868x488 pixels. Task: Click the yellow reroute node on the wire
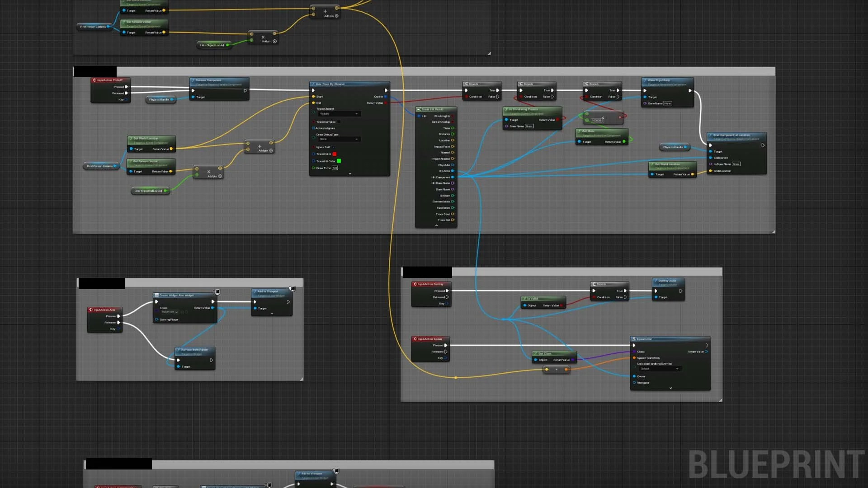(x=456, y=378)
